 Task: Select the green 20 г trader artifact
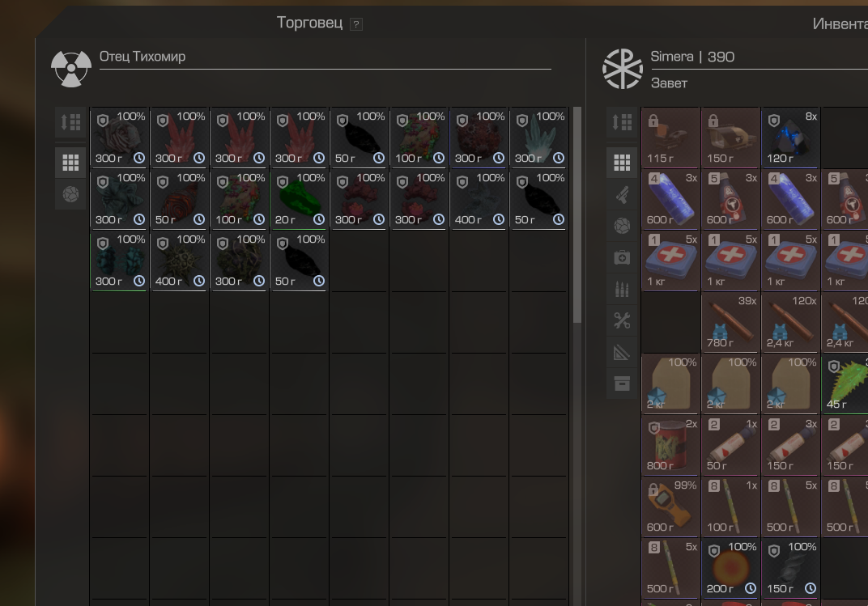(x=299, y=198)
